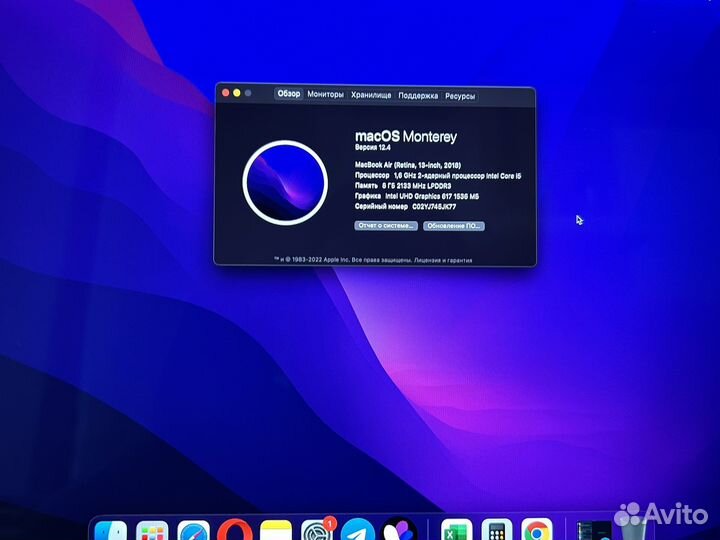The image size is (720, 540).
Task: Open Finder from the dock
Action: 111,531
